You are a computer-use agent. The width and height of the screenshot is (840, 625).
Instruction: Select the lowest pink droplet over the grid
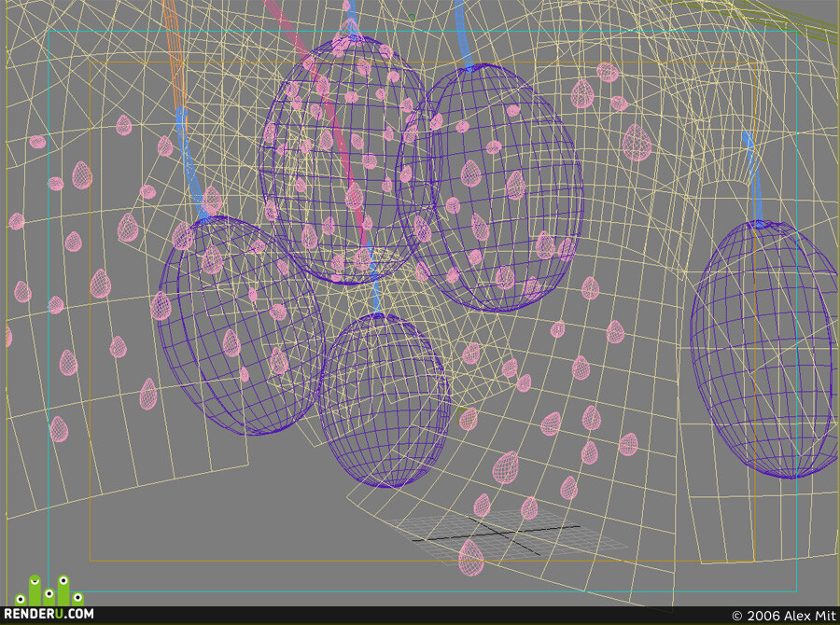[x=471, y=558]
